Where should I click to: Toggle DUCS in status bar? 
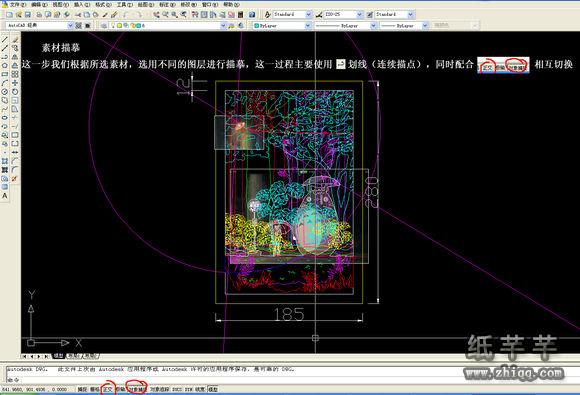click(177, 389)
